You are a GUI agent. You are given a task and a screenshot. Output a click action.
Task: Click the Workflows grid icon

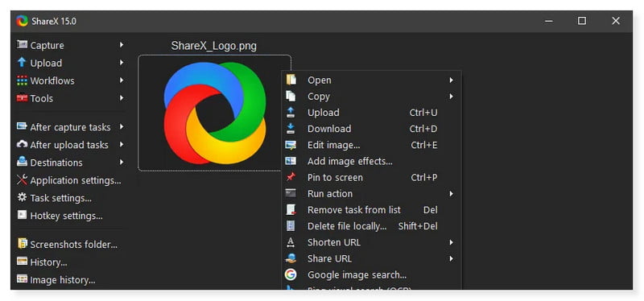(x=22, y=80)
